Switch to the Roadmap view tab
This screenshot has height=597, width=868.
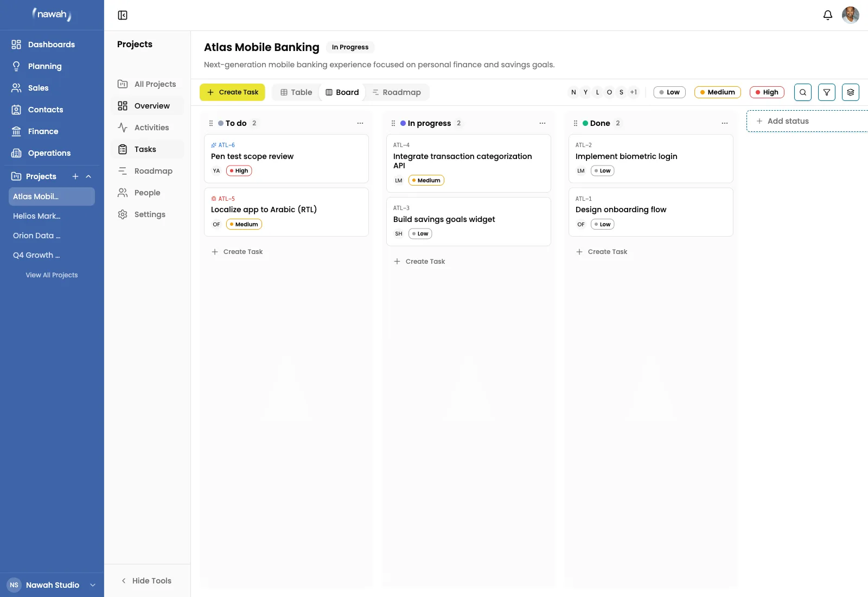[397, 92]
